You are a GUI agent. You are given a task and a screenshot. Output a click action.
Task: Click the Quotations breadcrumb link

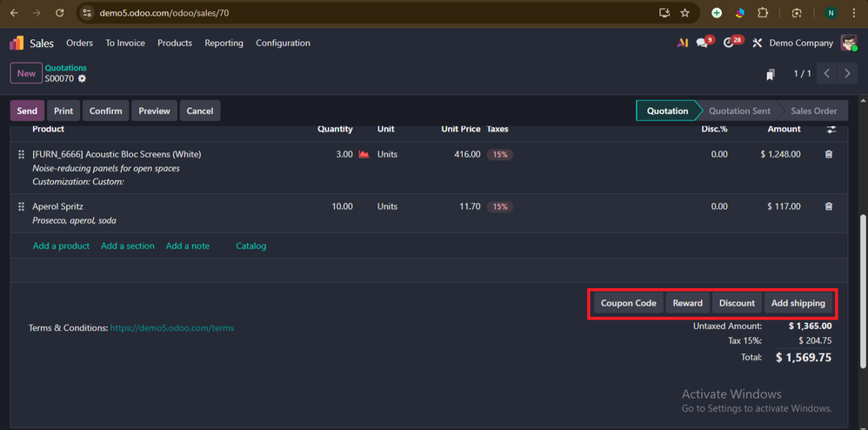[66, 68]
